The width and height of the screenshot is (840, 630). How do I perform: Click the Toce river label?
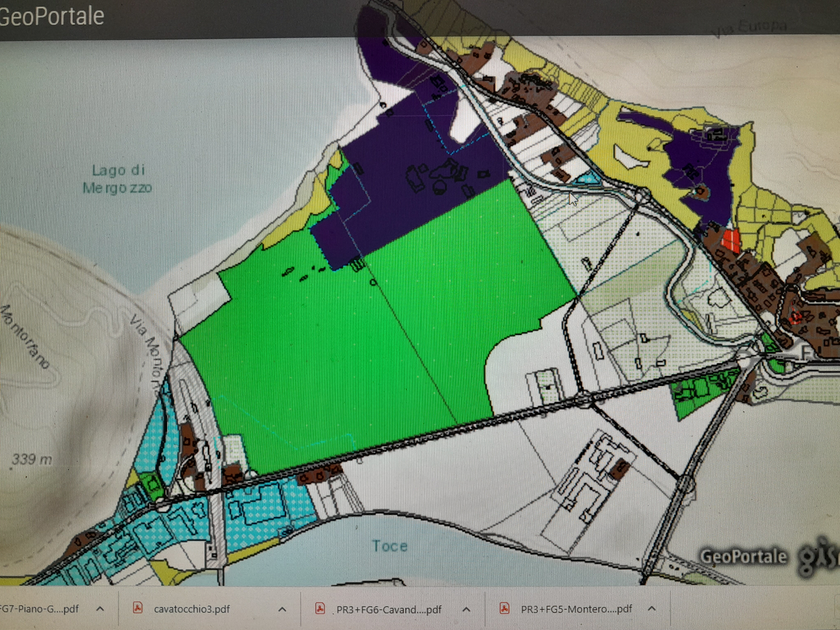[390, 546]
